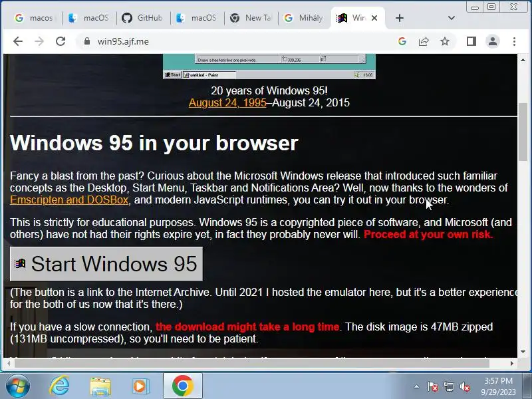Click the vertical scrollbar thumb
Viewport: 532px width, 399px height.
tap(523, 132)
